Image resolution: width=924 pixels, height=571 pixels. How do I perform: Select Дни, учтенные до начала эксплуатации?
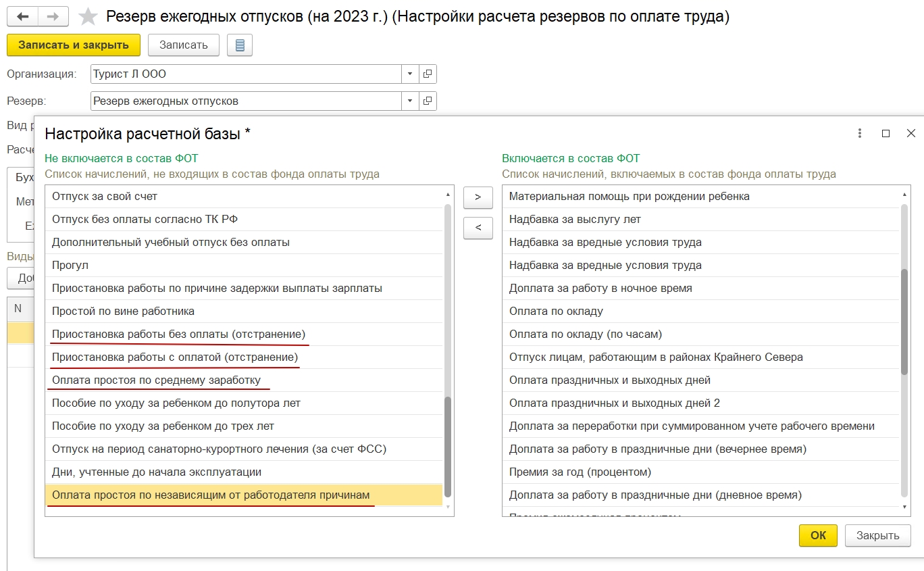(244, 472)
